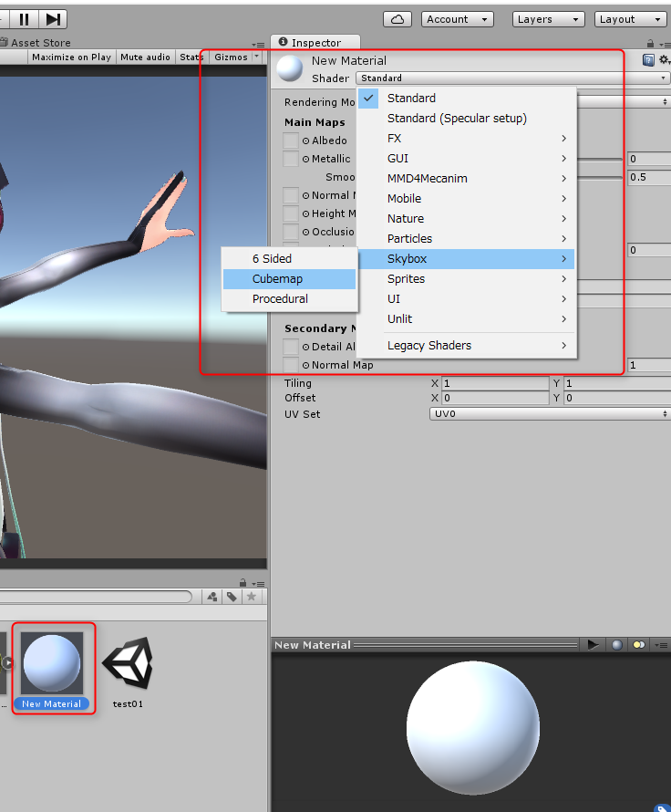The height and width of the screenshot is (812, 671).
Task: Click the Secondary Normal Map texture slot
Action: pos(291,365)
